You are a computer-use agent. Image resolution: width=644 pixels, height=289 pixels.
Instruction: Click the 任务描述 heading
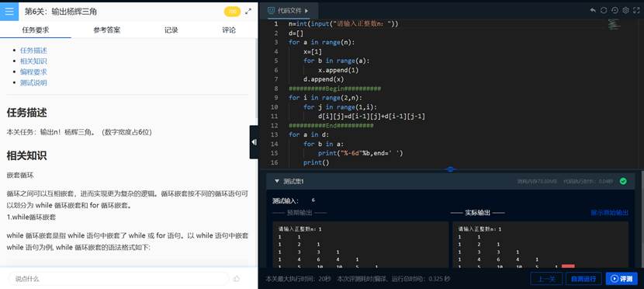click(x=26, y=113)
